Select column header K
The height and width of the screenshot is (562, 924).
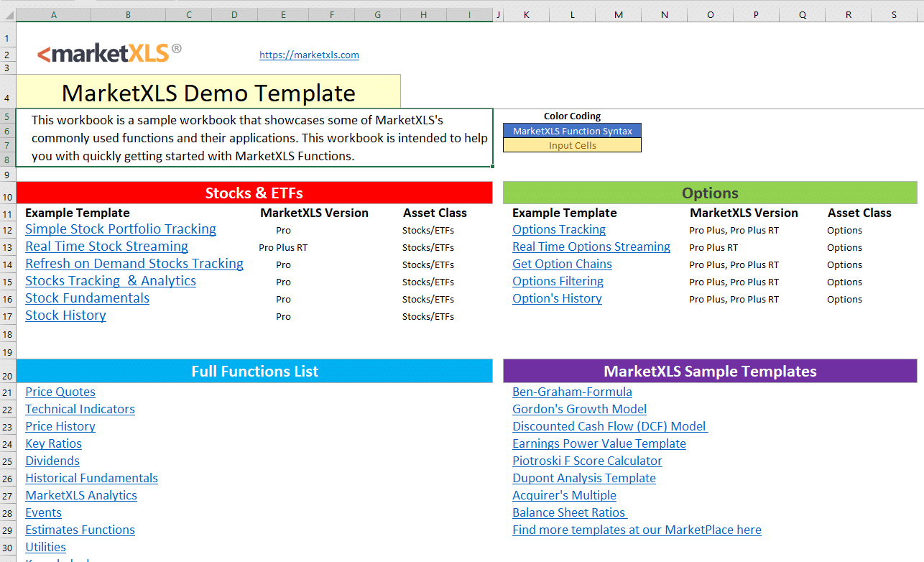527,14
